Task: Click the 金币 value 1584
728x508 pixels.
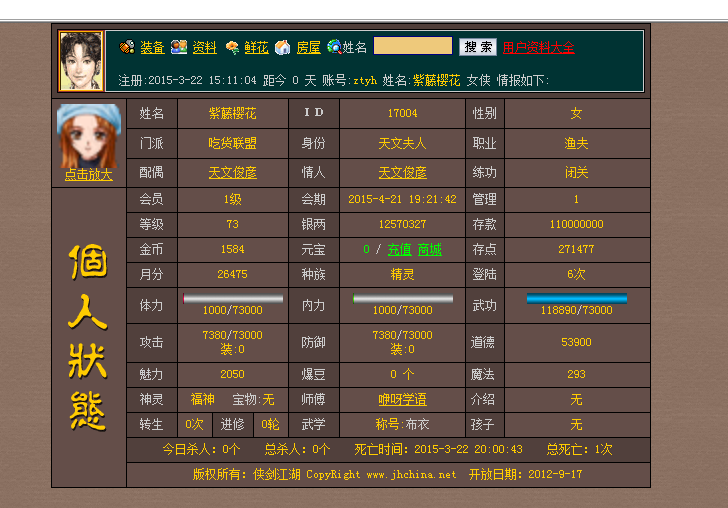Action: (232, 249)
